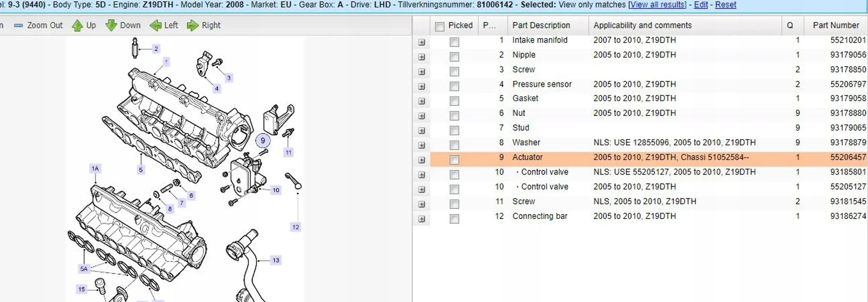This screenshot has width=868, height=302.
Task: Open the View all results link
Action: (658, 5)
